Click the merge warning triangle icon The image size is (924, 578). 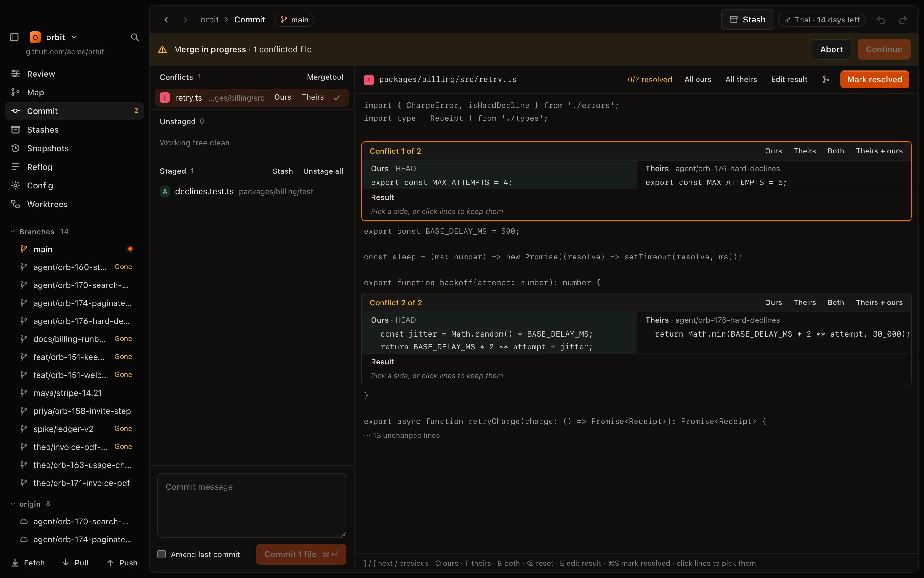point(162,49)
